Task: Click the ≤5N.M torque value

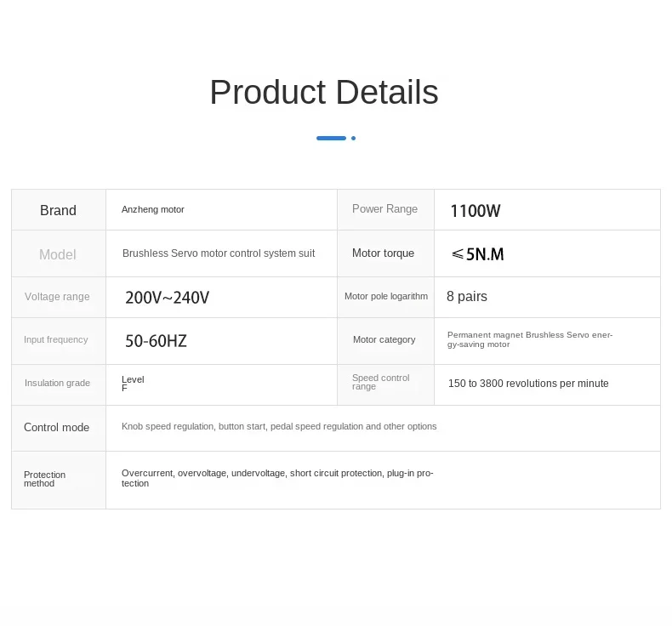Action: pos(477,254)
